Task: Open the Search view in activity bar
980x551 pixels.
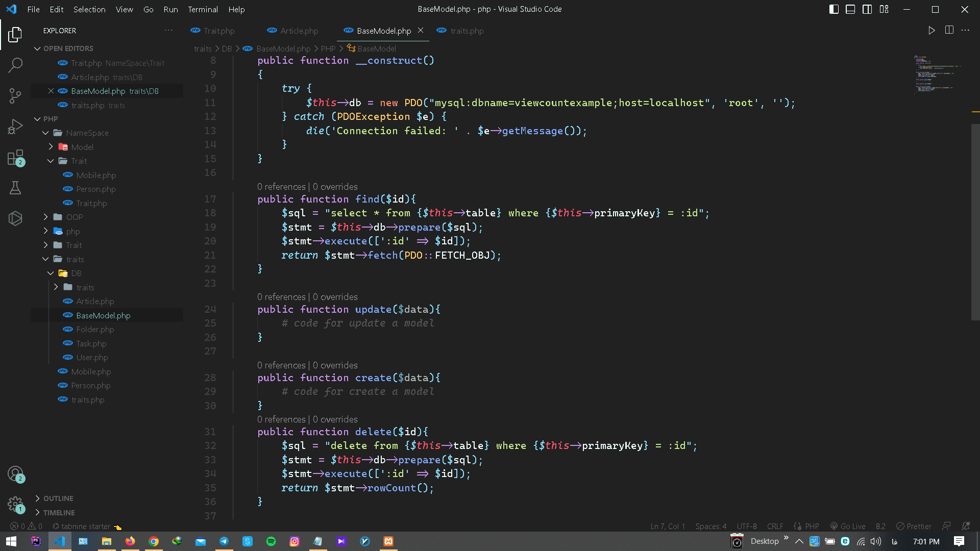Action: click(15, 65)
